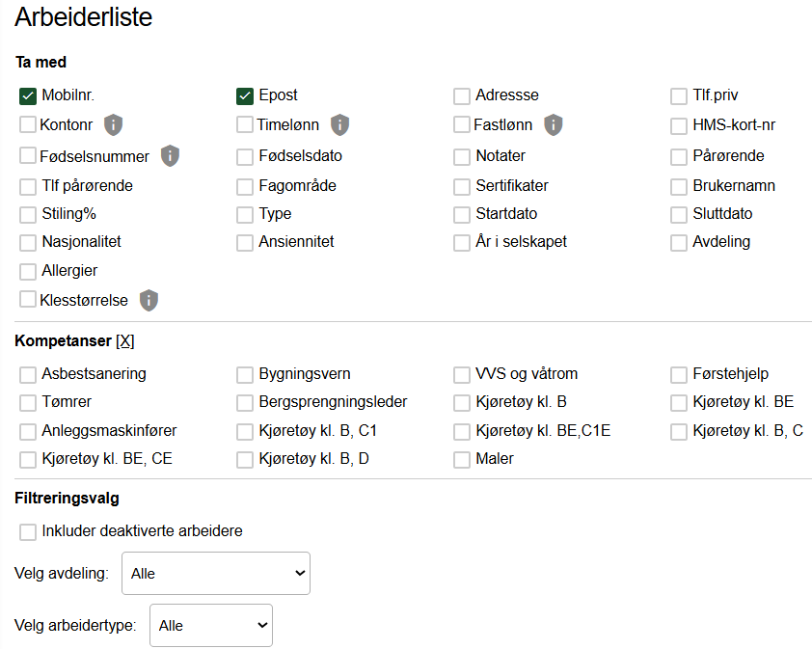Open the Velg avdeling dropdown
This screenshot has height=649, width=812.
pyautogui.click(x=216, y=573)
